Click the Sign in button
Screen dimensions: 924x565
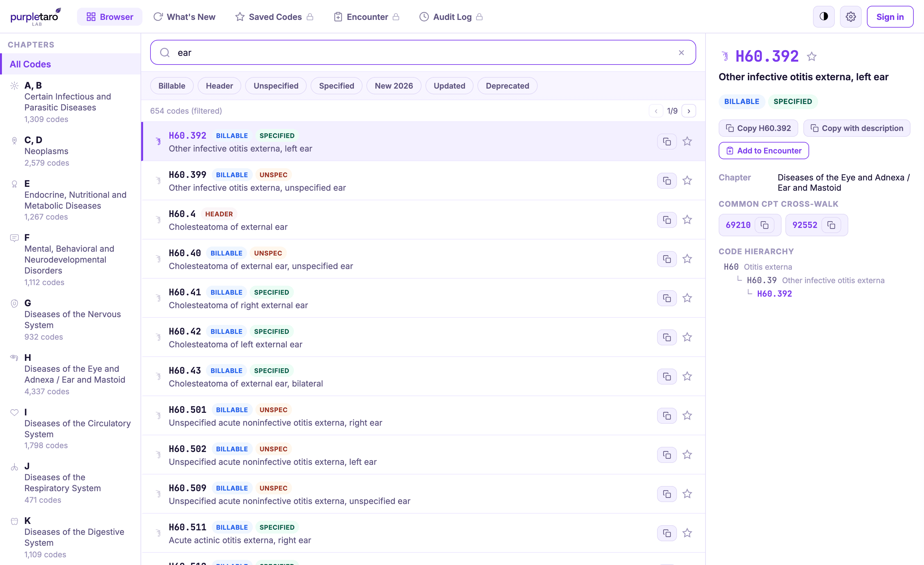pyautogui.click(x=889, y=16)
